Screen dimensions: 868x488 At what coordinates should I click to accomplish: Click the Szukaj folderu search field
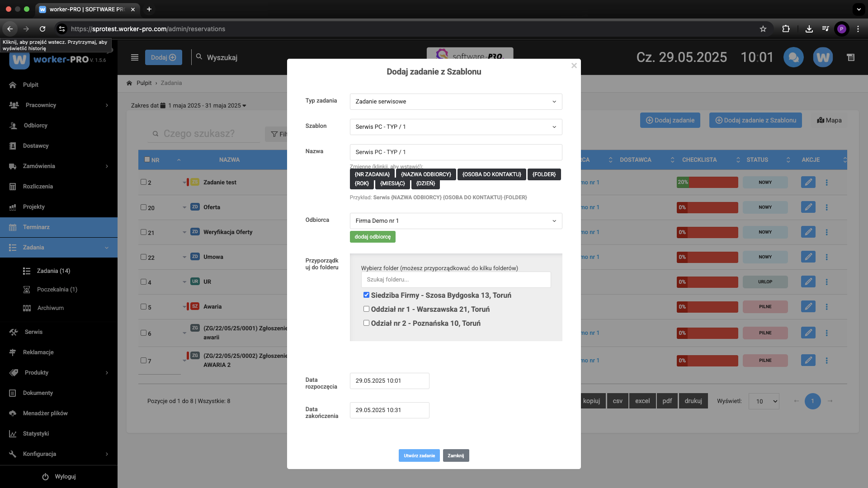(456, 280)
